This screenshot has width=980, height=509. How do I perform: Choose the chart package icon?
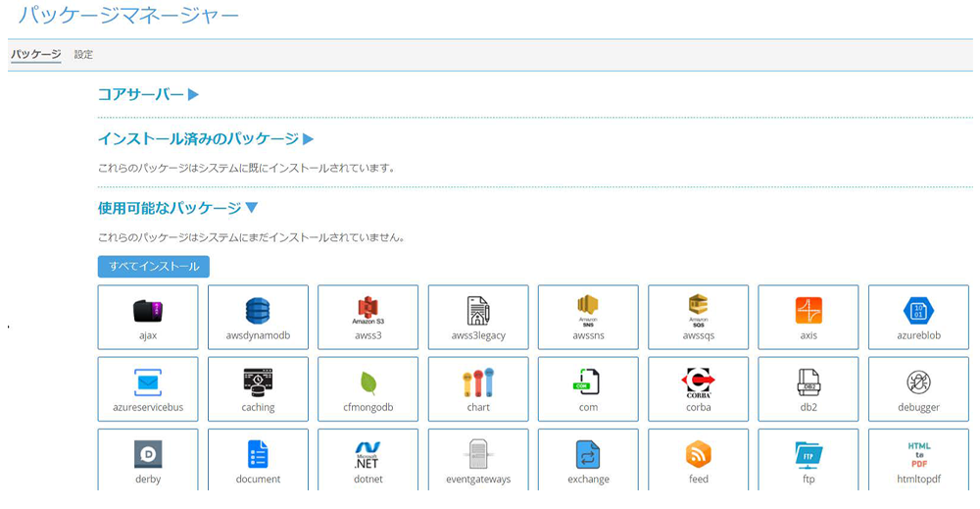coord(478,382)
